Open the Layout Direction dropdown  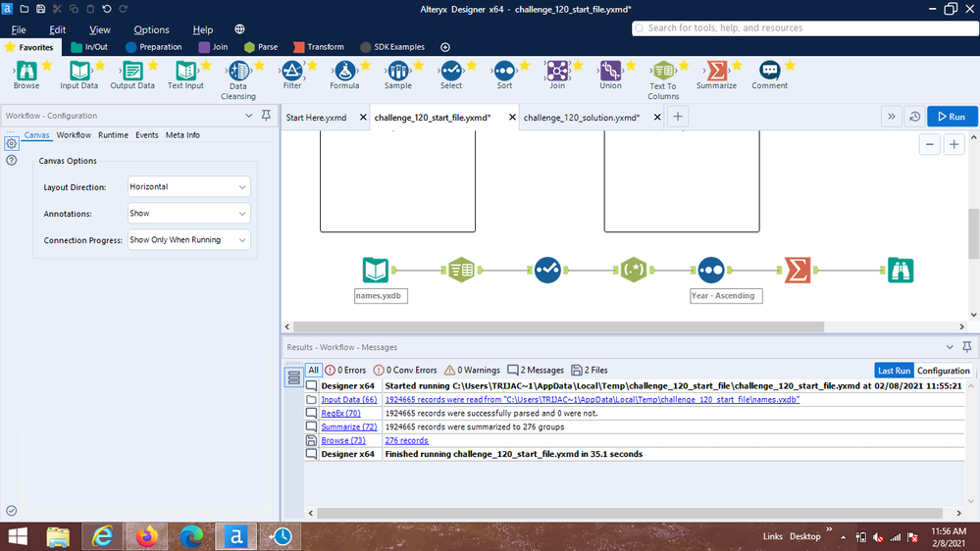point(188,187)
